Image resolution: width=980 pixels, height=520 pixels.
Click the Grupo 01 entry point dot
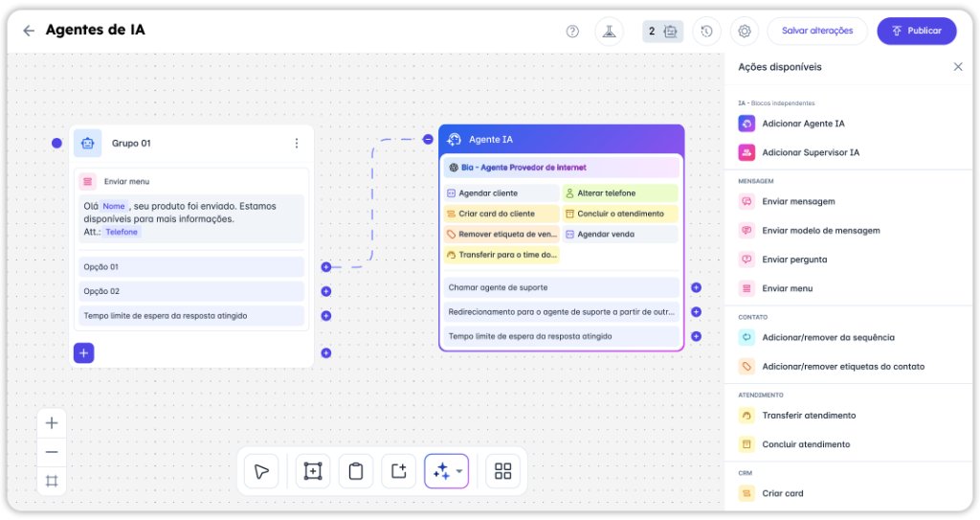tap(56, 144)
